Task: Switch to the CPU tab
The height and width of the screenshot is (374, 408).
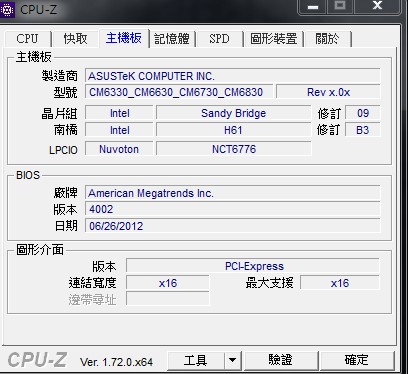Action: 27,39
